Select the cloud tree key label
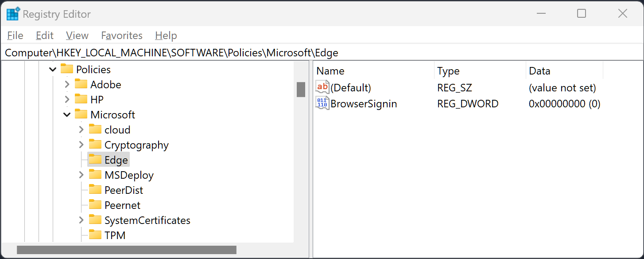The height and width of the screenshot is (259, 644). 117,129
